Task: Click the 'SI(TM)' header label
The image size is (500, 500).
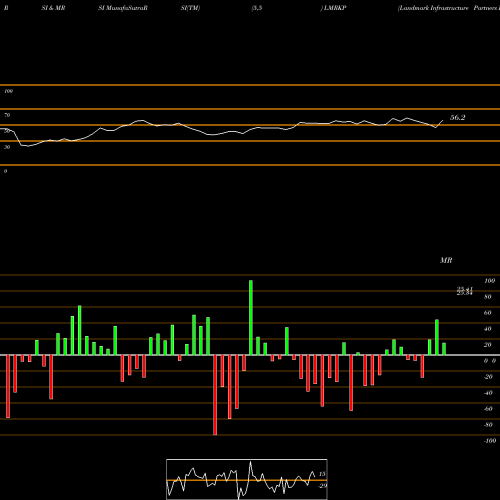Action: (190, 8)
